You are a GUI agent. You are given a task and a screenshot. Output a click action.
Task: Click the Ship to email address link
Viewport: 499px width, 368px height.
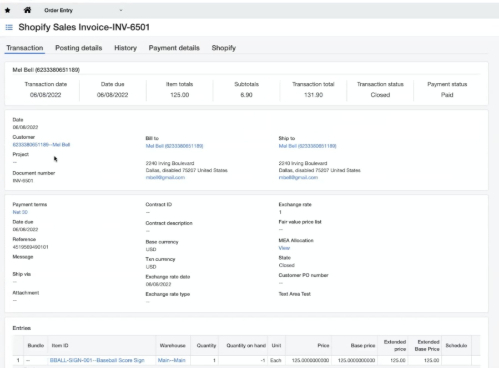tap(298, 177)
